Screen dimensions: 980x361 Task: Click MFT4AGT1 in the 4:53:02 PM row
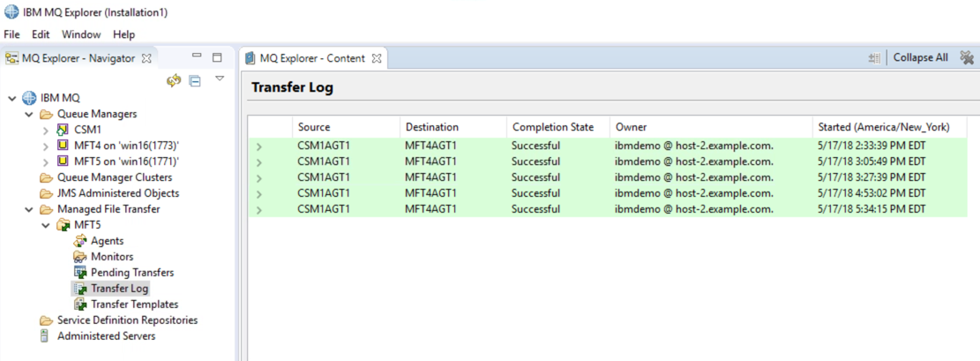point(430,193)
